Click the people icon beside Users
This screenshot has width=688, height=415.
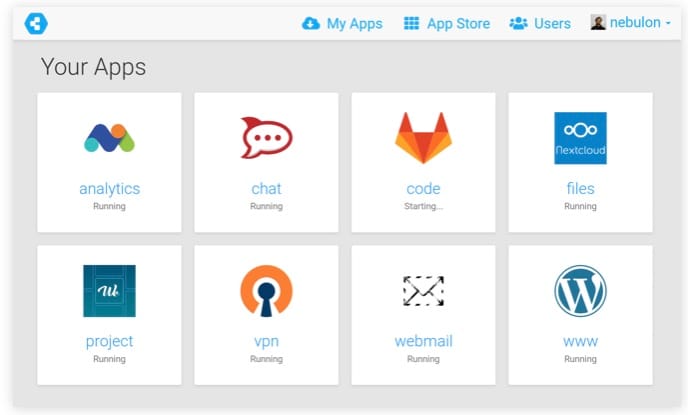pyautogui.click(x=518, y=23)
